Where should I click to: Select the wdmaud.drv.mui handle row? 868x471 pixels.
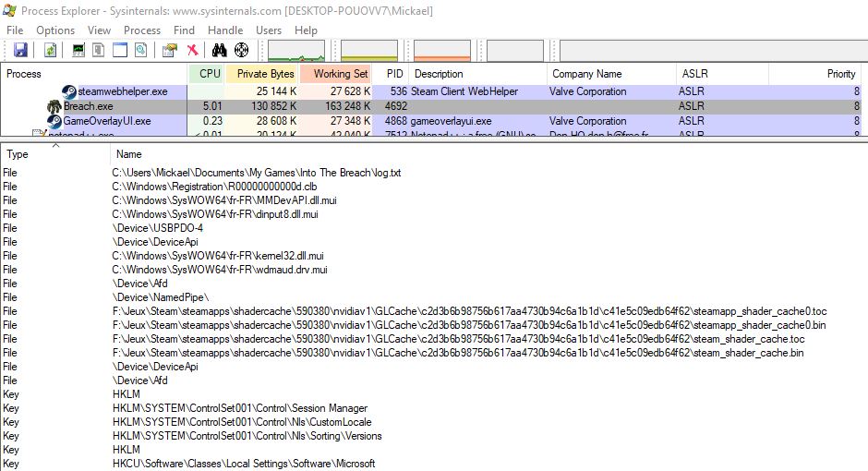coord(220,270)
